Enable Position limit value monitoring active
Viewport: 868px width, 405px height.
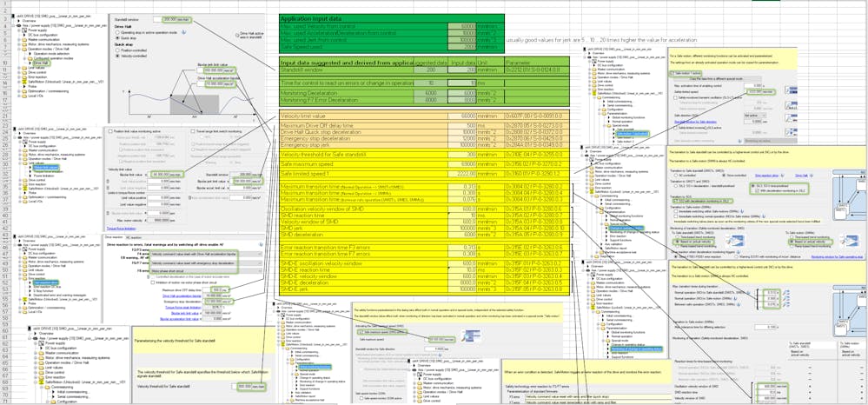[x=110, y=131]
